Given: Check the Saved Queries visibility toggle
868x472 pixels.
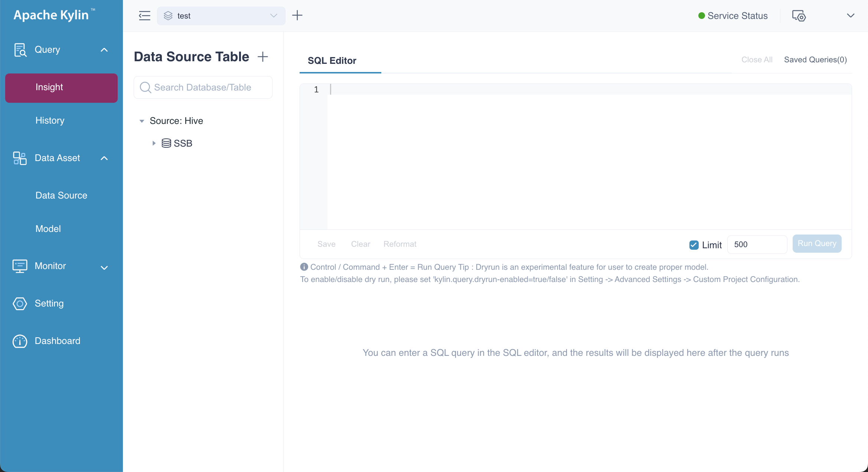Looking at the screenshot, I should pos(815,59).
